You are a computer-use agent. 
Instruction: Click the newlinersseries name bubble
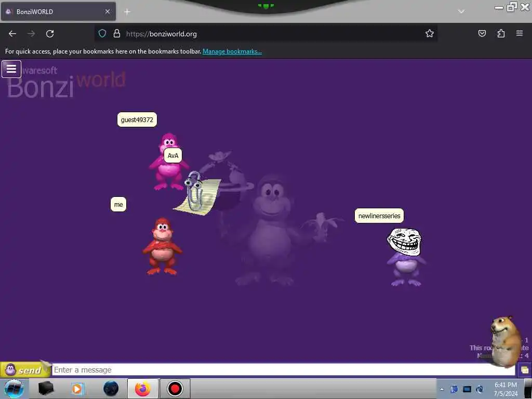point(379,216)
